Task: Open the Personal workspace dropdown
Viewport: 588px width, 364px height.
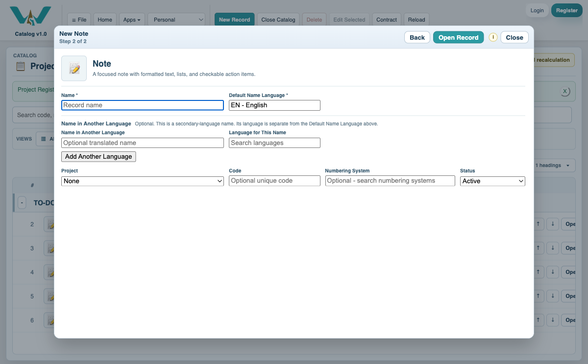Action: point(176,20)
